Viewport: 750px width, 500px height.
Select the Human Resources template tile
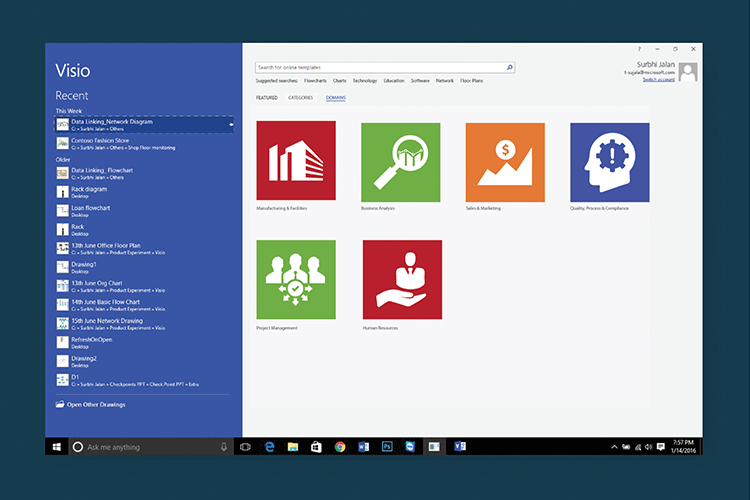point(402,279)
